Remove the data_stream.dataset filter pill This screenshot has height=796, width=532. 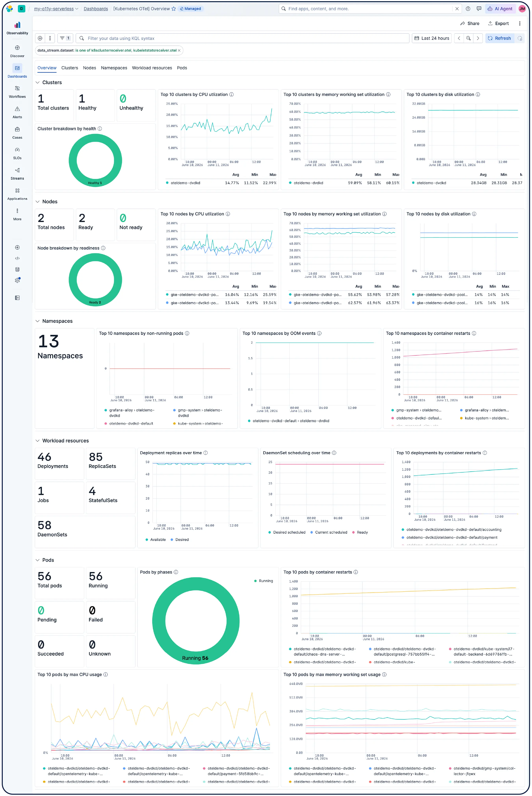pos(179,50)
